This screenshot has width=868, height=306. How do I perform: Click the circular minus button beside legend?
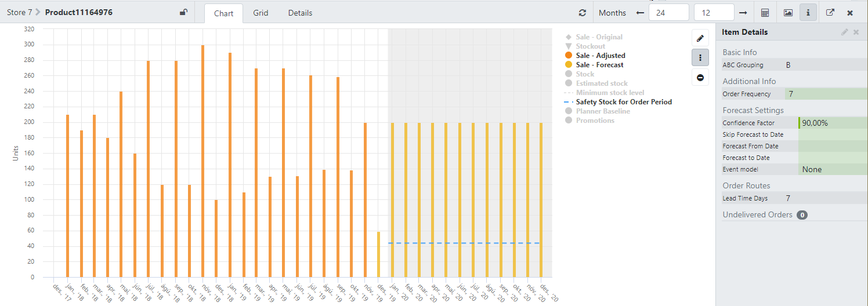[700, 77]
